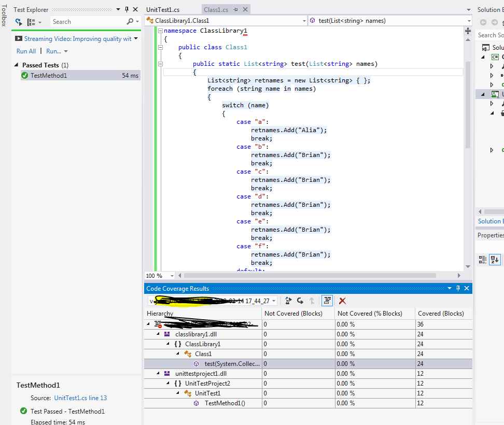Toggle show code coverage coloring
Image resolution: width=504 pixels, height=425 pixels.
(327, 301)
